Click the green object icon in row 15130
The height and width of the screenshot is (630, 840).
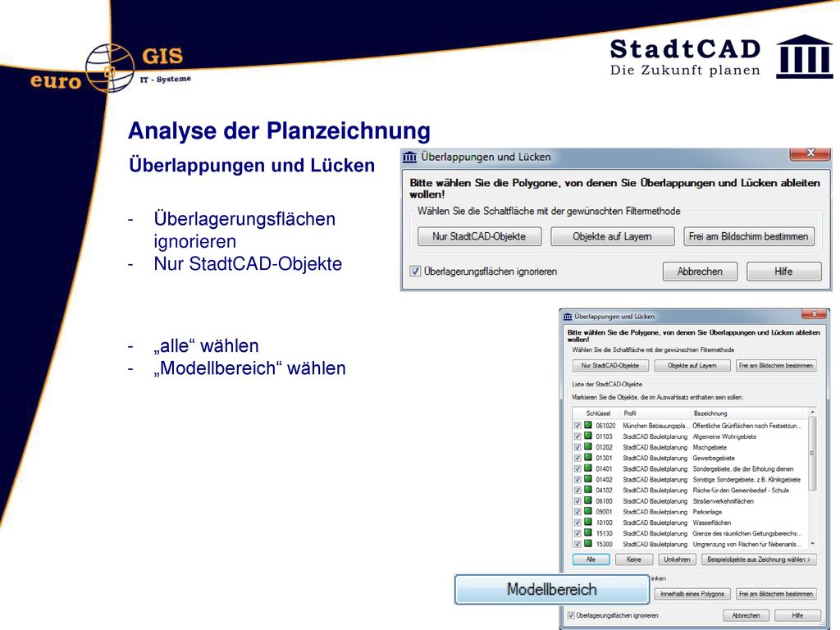point(587,533)
